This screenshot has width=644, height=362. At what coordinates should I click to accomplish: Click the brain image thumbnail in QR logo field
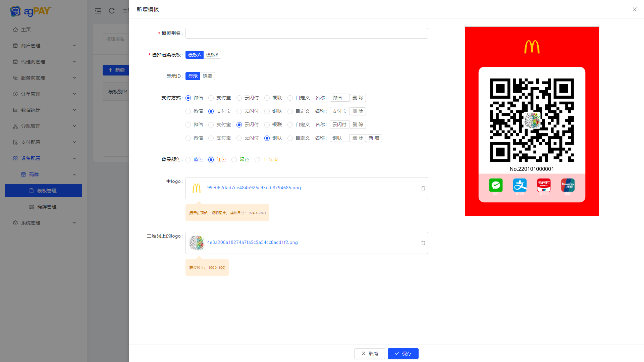197,243
